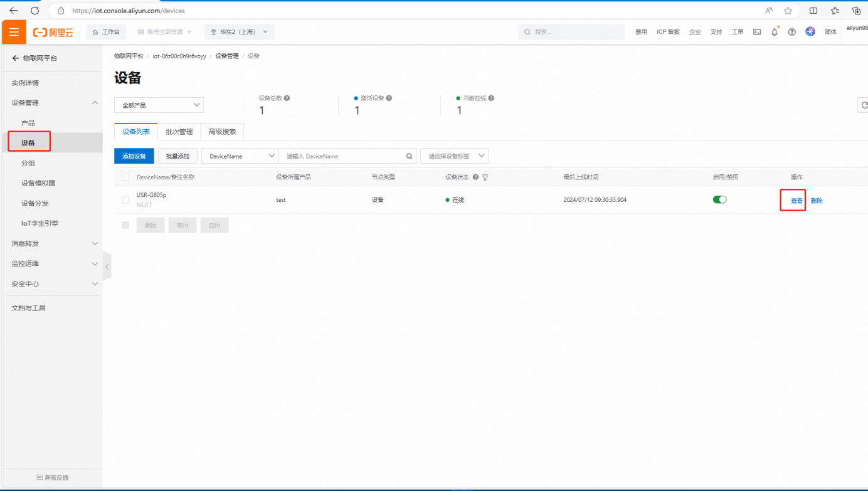868x491 pixels.
Task: Switch to the 高级搜索 tab
Action: (222, 132)
